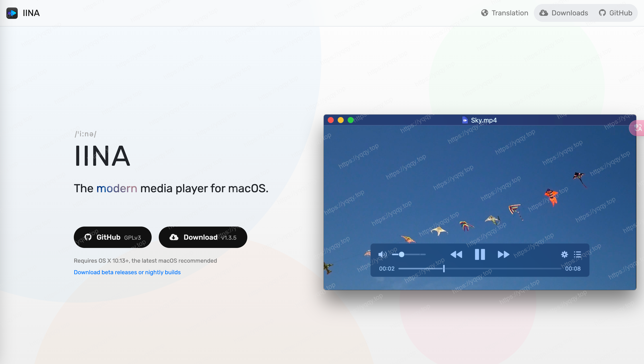Mute via the speaker volume icon
This screenshot has width=644, height=364.
(382, 254)
